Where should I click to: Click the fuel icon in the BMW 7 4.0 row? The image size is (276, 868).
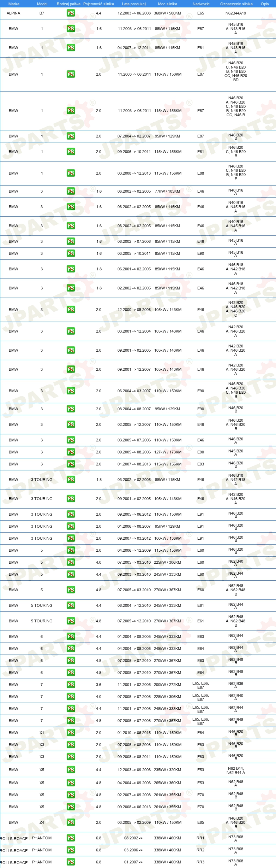[x=71, y=697]
